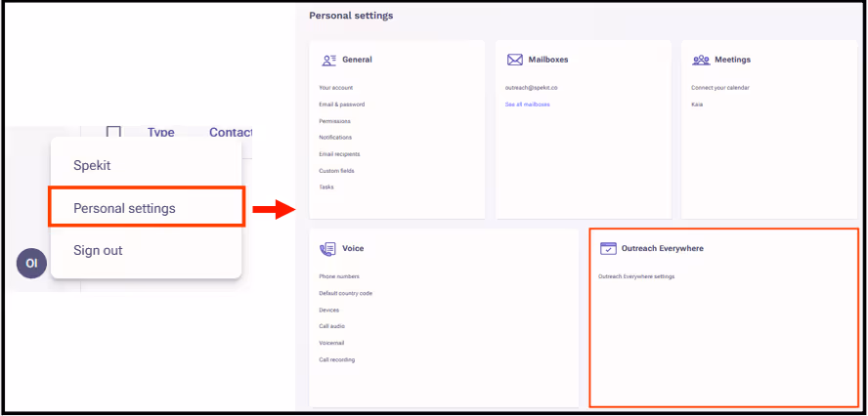The height and width of the screenshot is (416, 868).
Task: Open Call recording settings
Action: [x=336, y=359]
